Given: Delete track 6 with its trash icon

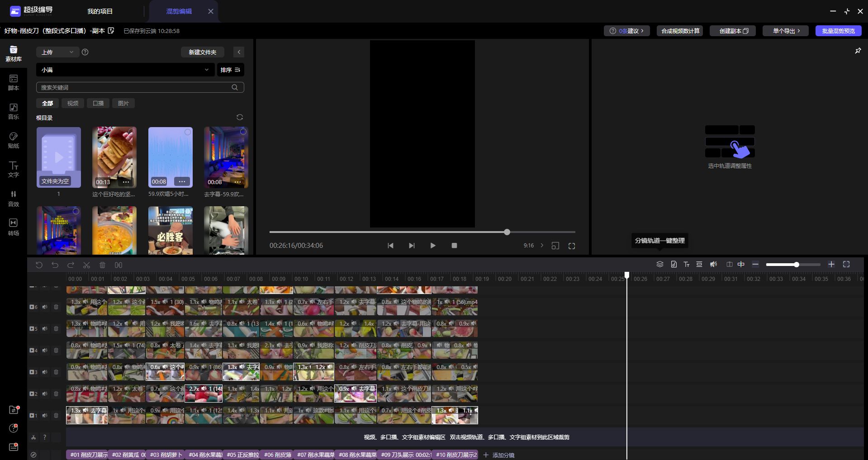Looking at the screenshot, I should [x=56, y=307].
